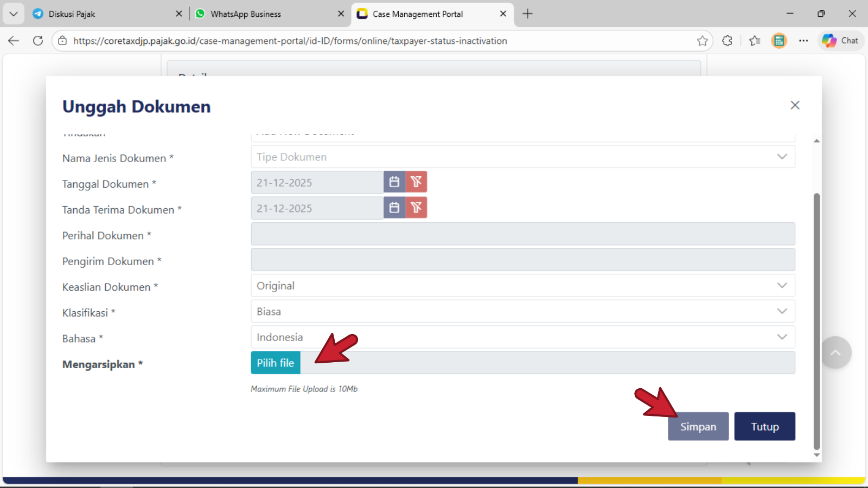Refresh the current browser page

coord(38,41)
